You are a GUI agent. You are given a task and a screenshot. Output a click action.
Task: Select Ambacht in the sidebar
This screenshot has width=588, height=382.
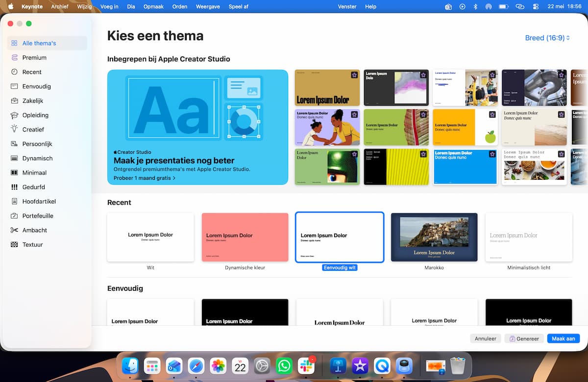click(47, 230)
